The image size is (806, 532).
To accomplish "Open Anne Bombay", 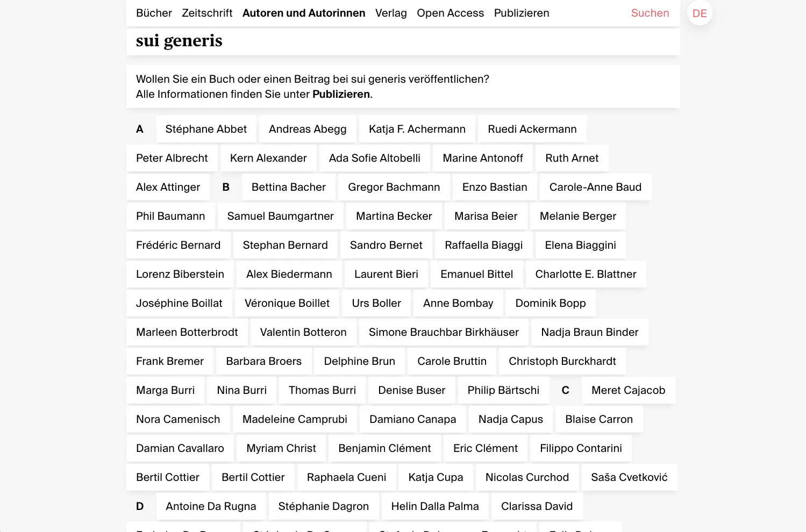I will [458, 303].
